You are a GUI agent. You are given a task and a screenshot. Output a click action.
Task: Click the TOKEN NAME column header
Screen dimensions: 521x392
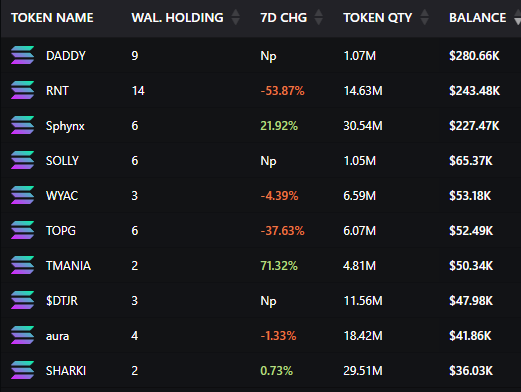pyautogui.click(x=52, y=18)
